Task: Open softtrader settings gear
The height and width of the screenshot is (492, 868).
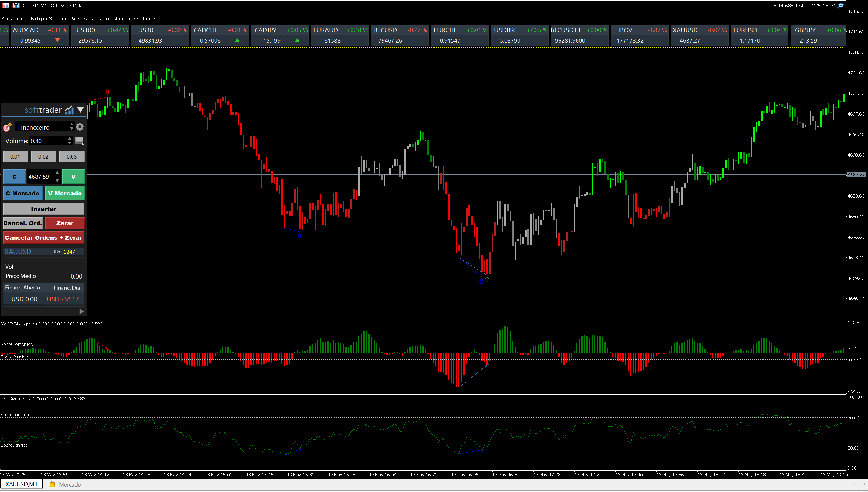Action: tap(80, 127)
